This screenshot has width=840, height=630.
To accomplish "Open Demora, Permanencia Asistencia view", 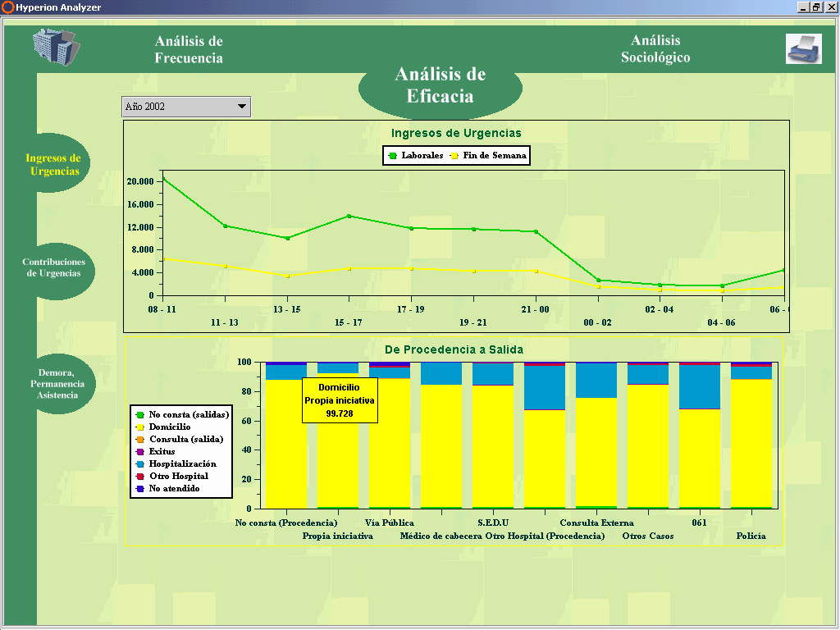I will (x=57, y=384).
